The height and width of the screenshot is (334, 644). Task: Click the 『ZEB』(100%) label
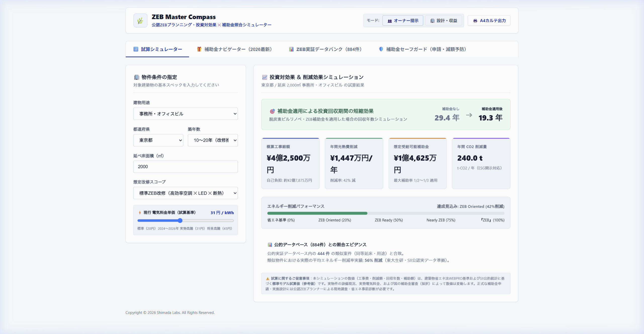click(x=493, y=220)
